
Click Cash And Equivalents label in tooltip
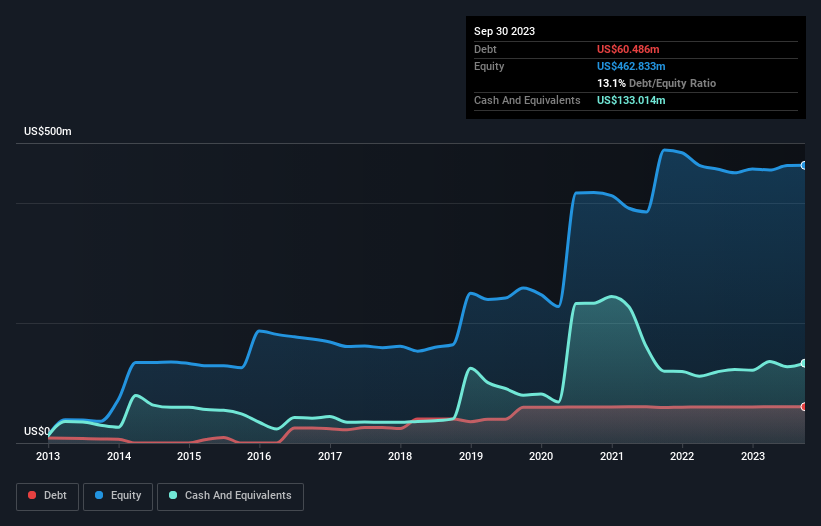click(x=527, y=100)
